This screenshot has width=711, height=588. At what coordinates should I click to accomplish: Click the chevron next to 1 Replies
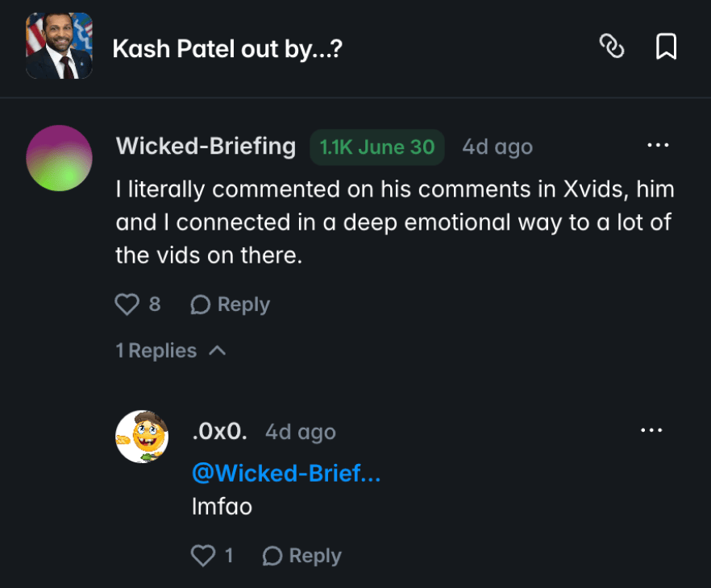(218, 350)
